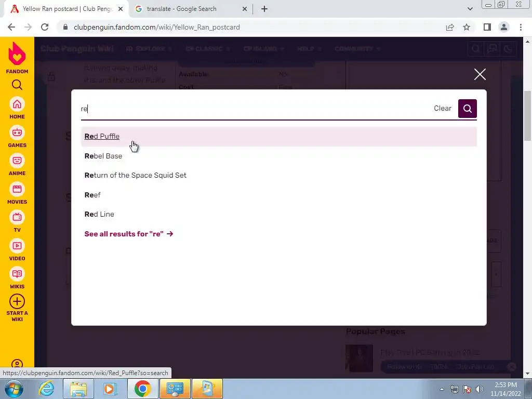
Task: Reload the current page
Action: (x=45, y=27)
